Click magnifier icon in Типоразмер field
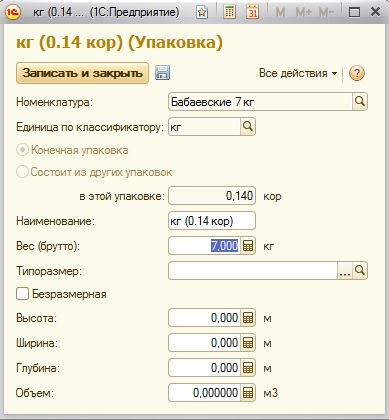 click(x=360, y=271)
